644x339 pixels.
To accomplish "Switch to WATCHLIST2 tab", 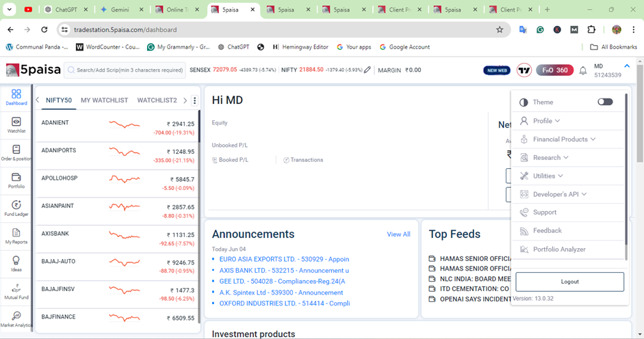I will click(157, 100).
